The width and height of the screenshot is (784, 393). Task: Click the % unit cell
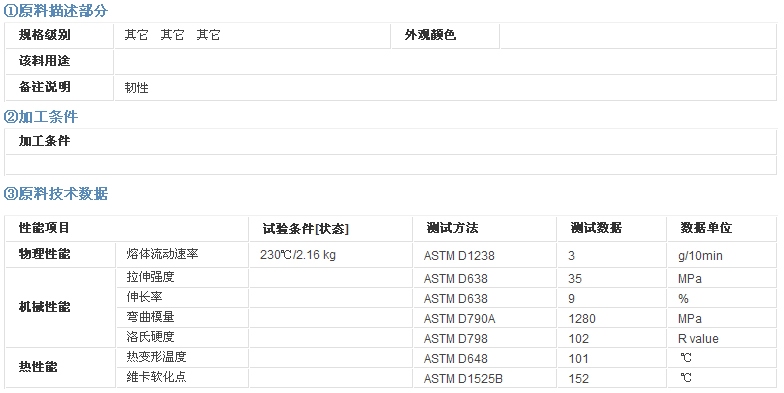(x=722, y=298)
